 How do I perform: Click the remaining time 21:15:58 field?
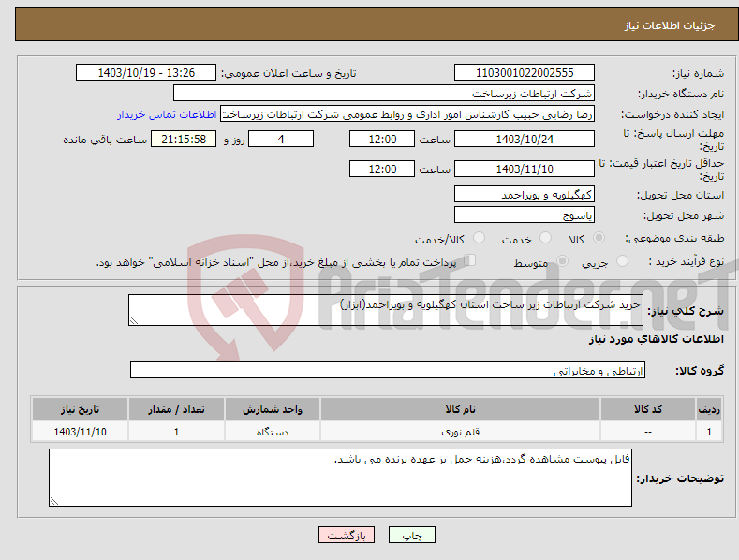point(184,139)
